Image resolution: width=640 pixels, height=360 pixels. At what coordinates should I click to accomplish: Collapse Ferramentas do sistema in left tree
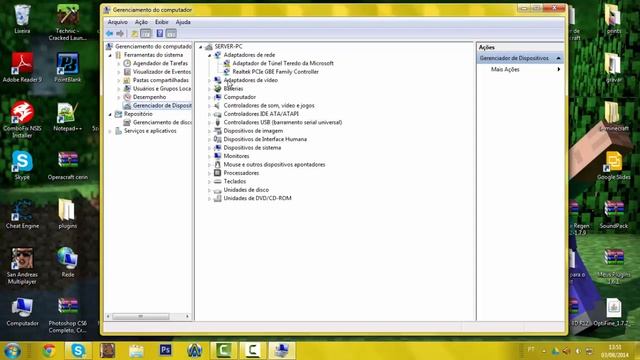pyautogui.click(x=110, y=55)
